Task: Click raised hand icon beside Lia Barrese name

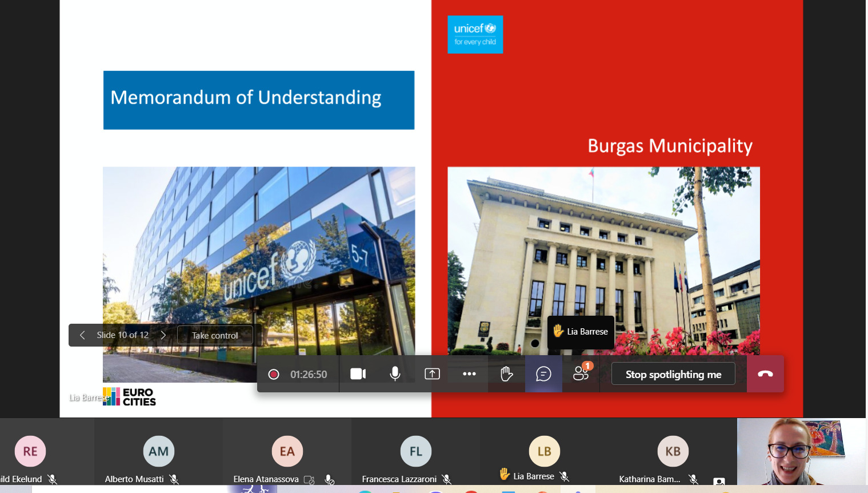Action: pos(505,474)
